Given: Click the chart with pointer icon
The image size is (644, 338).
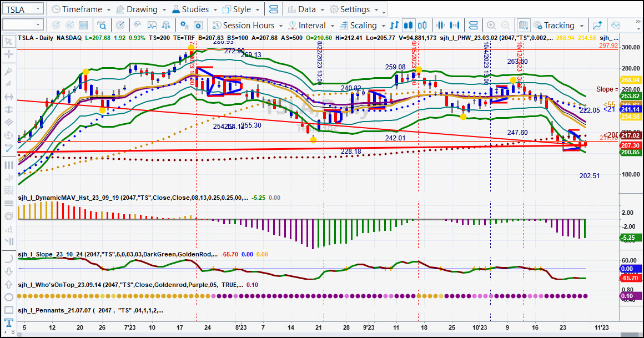Looking at the screenshot, I should click(x=138, y=25).
